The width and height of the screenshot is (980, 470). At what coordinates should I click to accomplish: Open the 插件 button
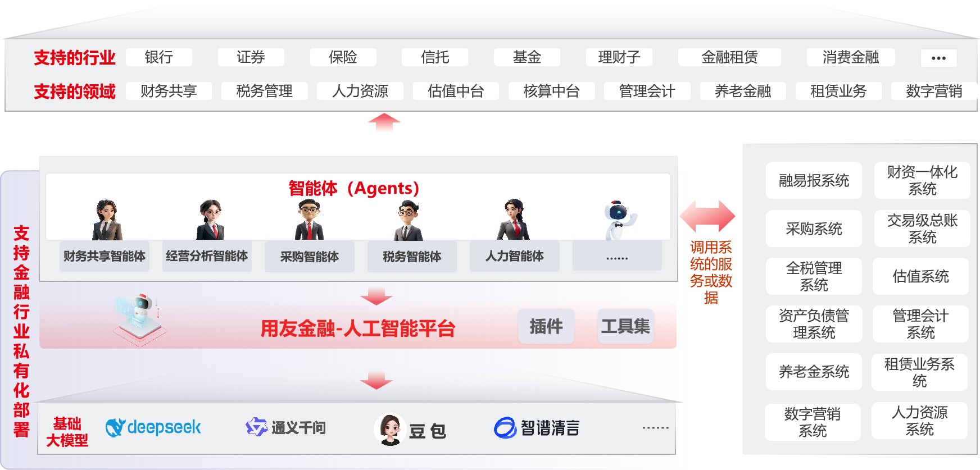[x=546, y=326]
